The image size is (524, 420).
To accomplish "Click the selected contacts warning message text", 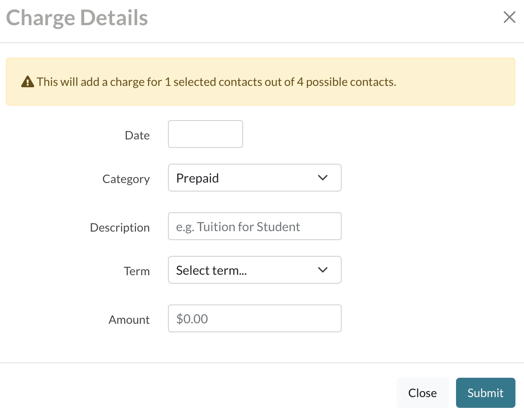I will tap(216, 82).
